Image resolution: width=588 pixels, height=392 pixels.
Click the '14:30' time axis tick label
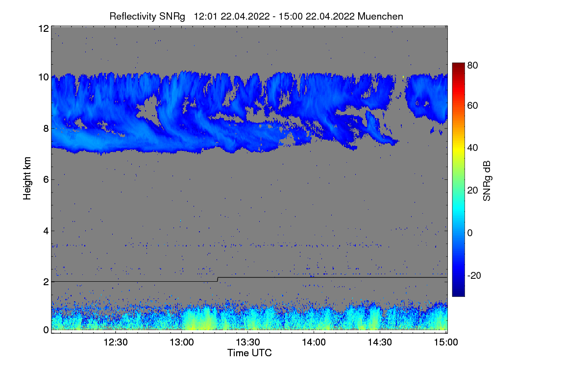point(380,342)
